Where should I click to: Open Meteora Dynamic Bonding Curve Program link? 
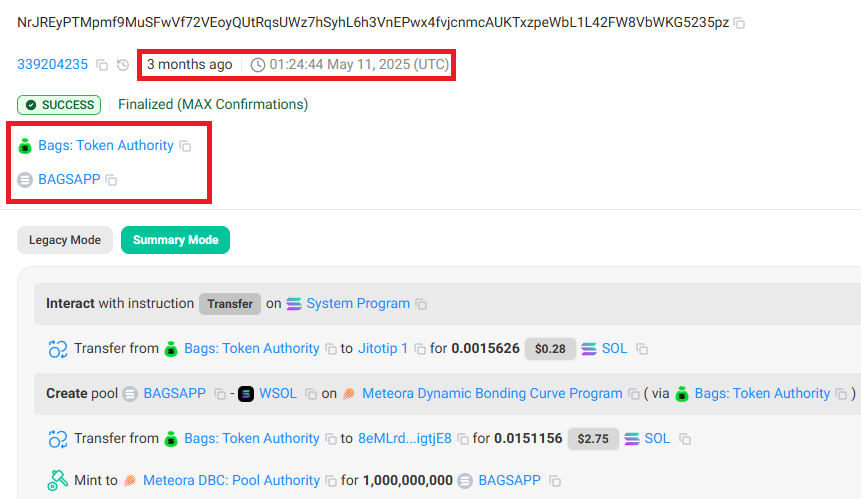pyautogui.click(x=493, y=394)
